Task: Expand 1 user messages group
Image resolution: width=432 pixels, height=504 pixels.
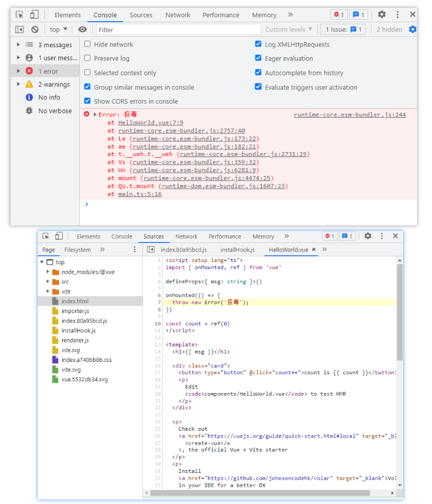Action: pos(18,58)
